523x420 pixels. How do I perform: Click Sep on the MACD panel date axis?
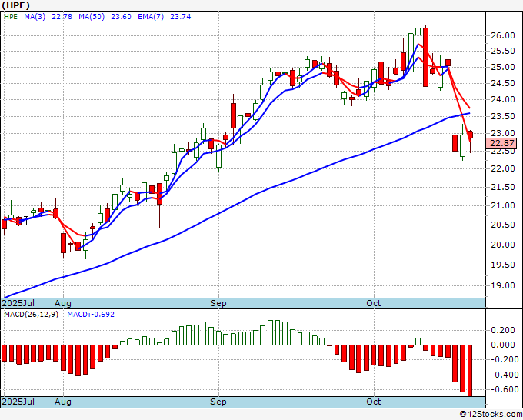pos(218,402)
